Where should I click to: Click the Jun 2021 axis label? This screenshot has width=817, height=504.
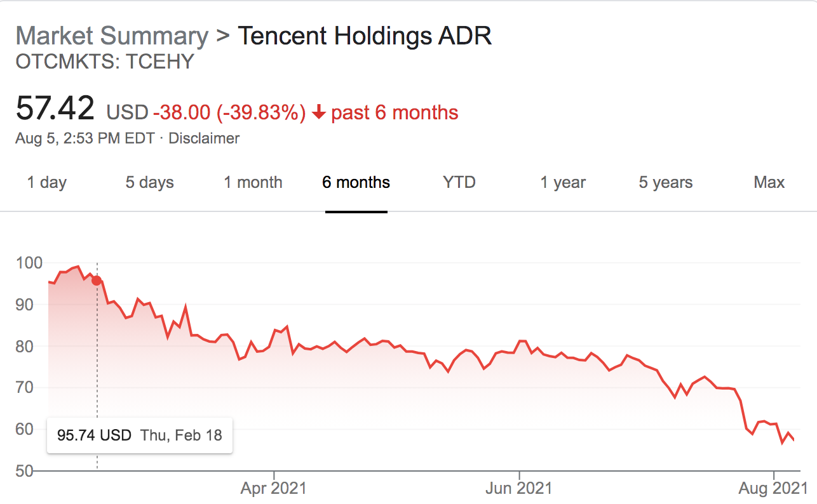pos(520,488)
